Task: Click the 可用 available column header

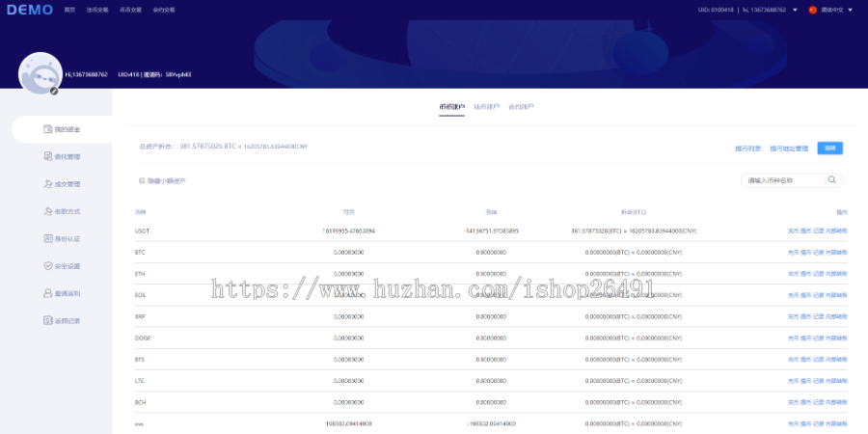Action: tap(348, 212)
